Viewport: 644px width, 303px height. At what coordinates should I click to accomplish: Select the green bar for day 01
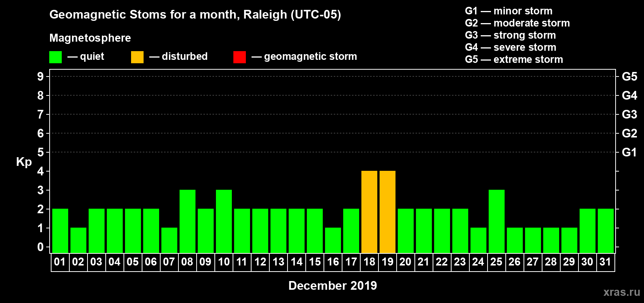[60, 231]
